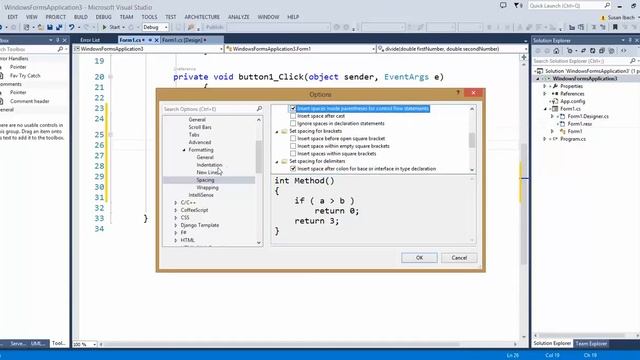Click pin icon on Toolbox panel
Screen dimensions: 640x360
pyautogui.click(x=58, y=40)
